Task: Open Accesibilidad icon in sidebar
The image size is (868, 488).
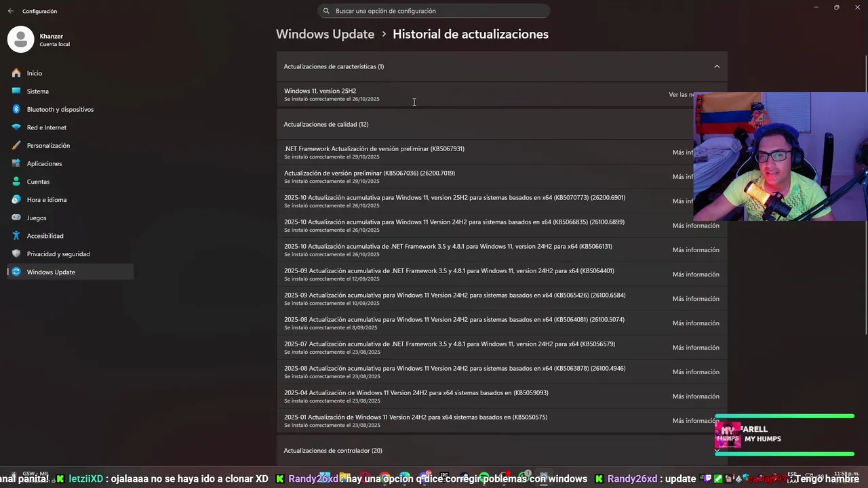Action: point(16,236)
